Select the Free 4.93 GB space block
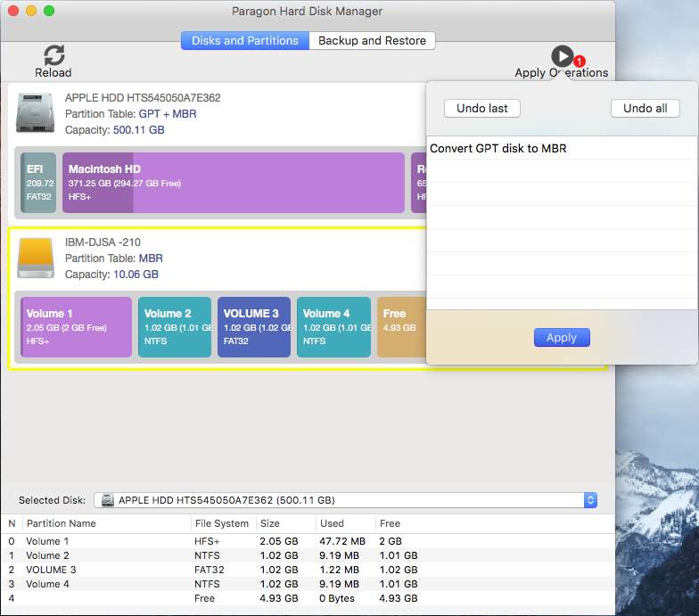The width and height of the screenshot is (699, 616). (401, 327)
